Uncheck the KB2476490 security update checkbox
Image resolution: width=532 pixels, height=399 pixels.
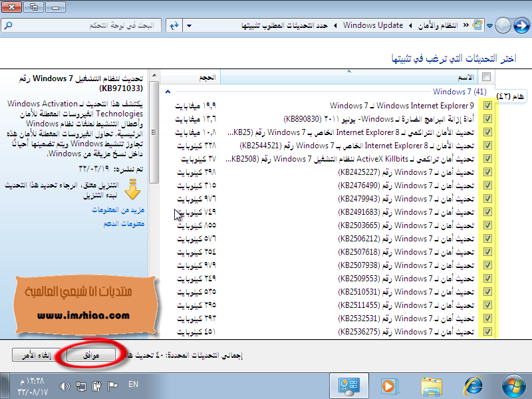tap(487, 186)
